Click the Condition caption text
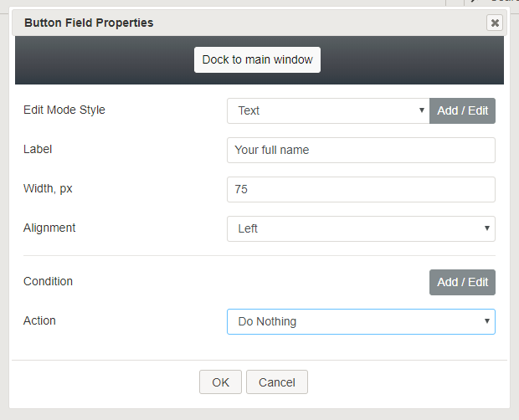519x420 pixels. 48,281
